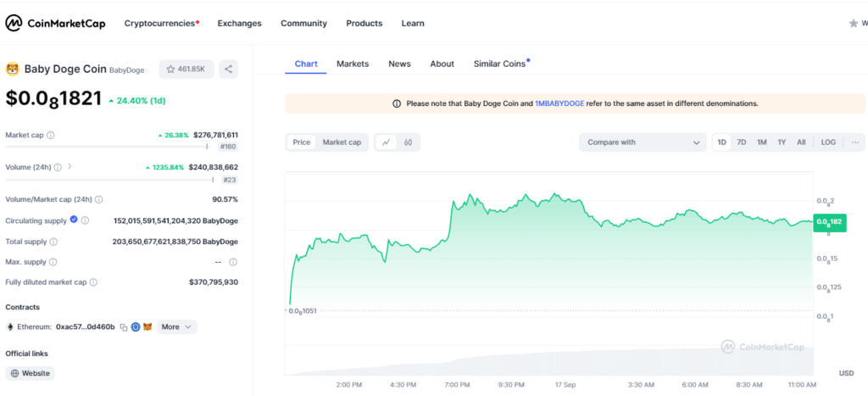The image size is (868, 396).
Task: Open the Community menu
Action: click(x=304, y=23)
